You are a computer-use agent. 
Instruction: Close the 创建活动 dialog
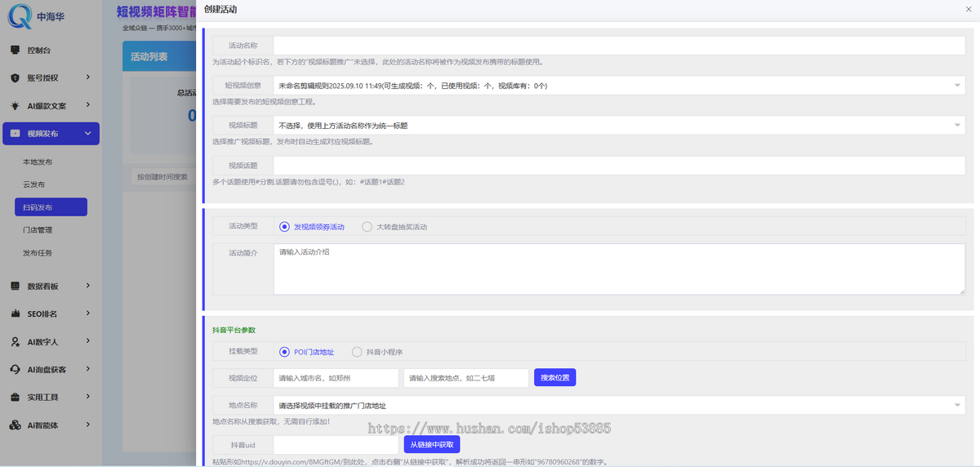tap(969, 8)
